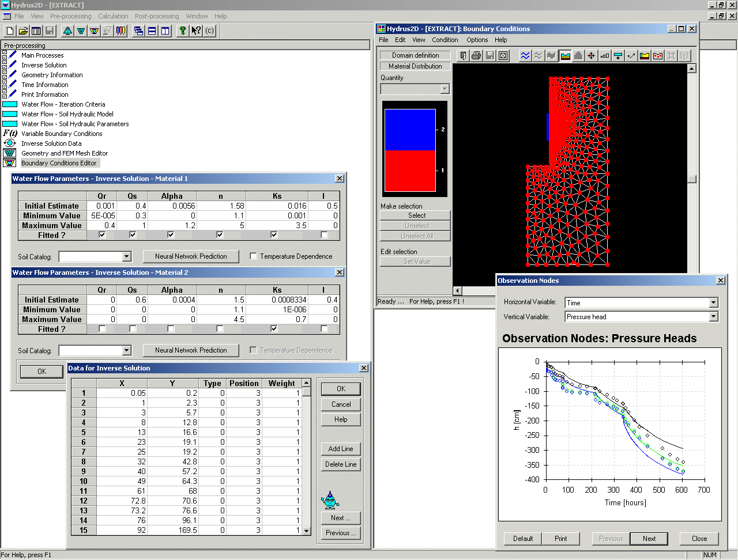Viewport: 738px width, 560px height.
Task: Open the project manager table icon
Action: (36, 31)
